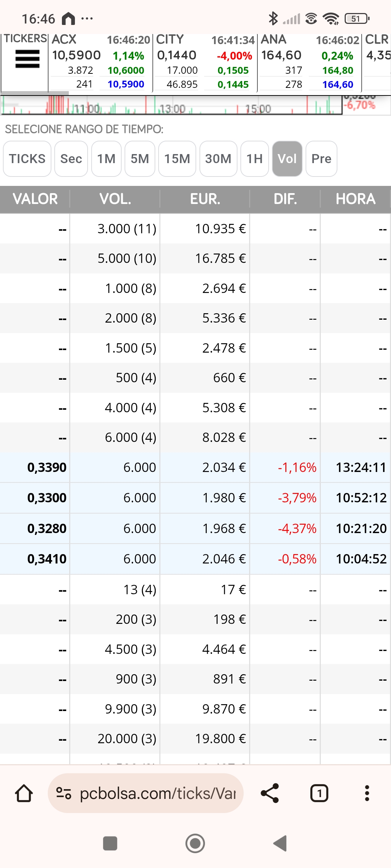Screen dimensions: 391x868
Task: Tap the share icon in browser bar
Action: 270,793
